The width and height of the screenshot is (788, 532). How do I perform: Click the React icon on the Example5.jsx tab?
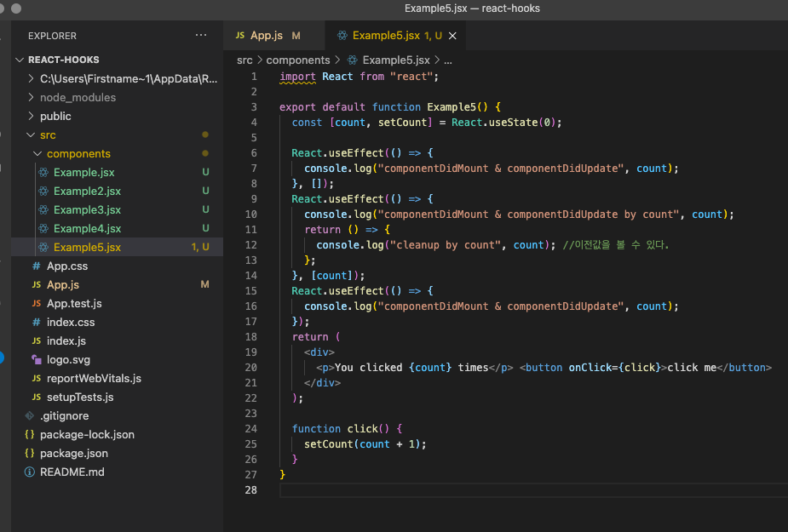342,35
